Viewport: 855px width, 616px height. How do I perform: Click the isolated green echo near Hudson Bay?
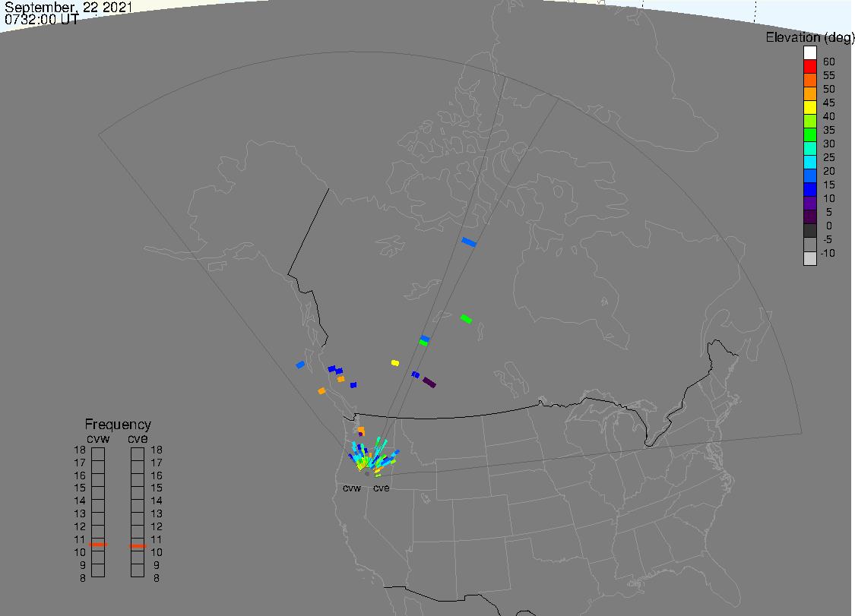[x=466, y=319]
